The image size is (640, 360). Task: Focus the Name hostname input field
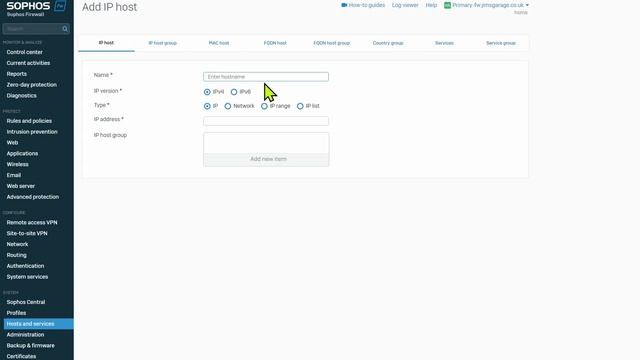(266, 77)
